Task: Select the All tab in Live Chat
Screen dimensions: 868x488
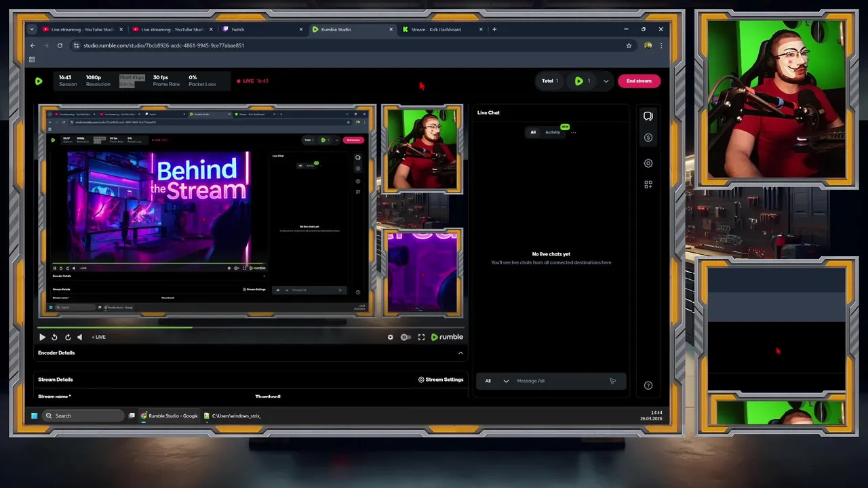Action: pos(533,132)
